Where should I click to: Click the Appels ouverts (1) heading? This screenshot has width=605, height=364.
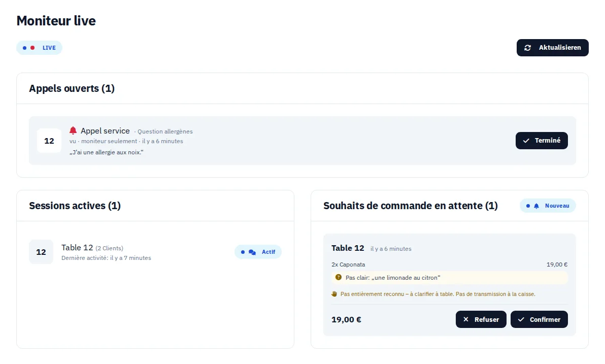(x=72, y=88)
